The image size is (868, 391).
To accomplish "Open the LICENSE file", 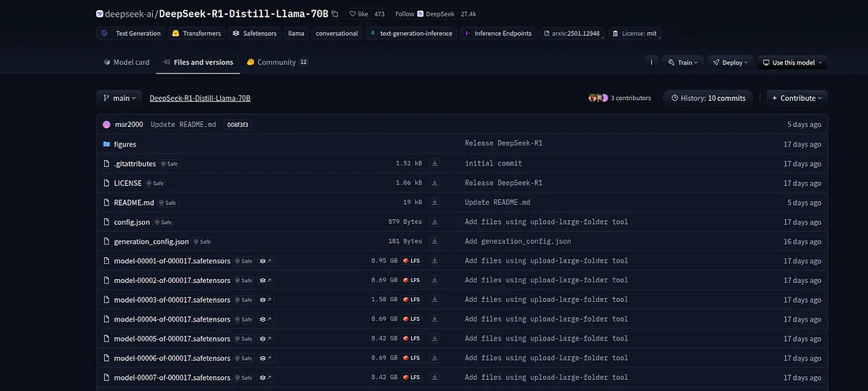I will coord(128,183).
